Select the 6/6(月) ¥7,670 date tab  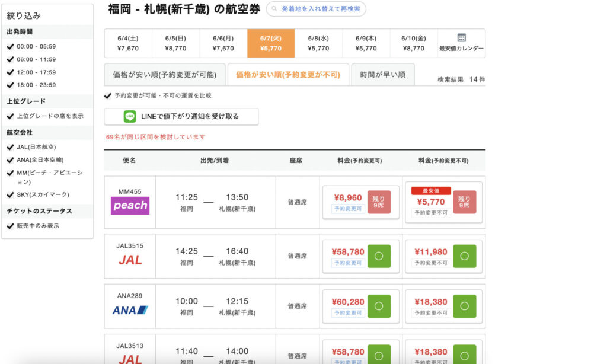pos(223,43)
